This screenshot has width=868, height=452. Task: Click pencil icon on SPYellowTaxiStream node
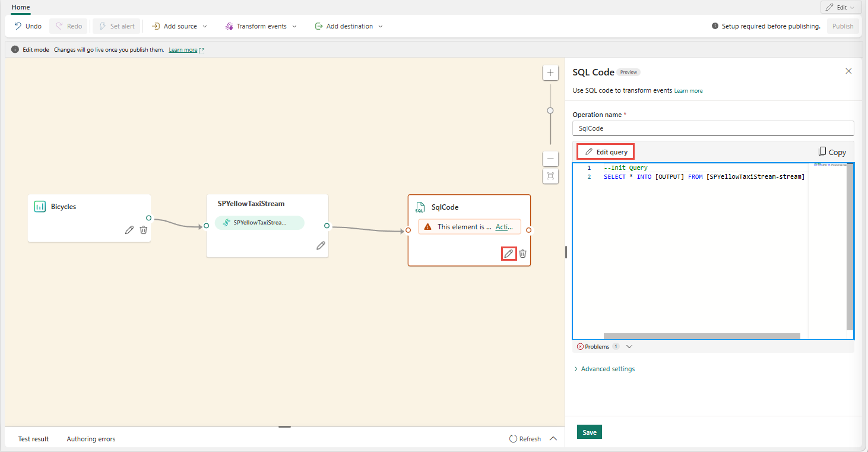(321, 245)
